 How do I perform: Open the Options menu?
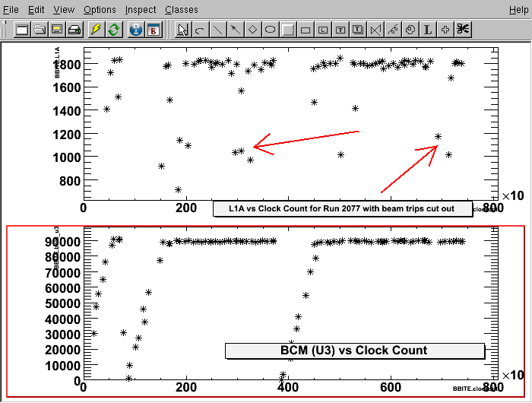(100, 10)
